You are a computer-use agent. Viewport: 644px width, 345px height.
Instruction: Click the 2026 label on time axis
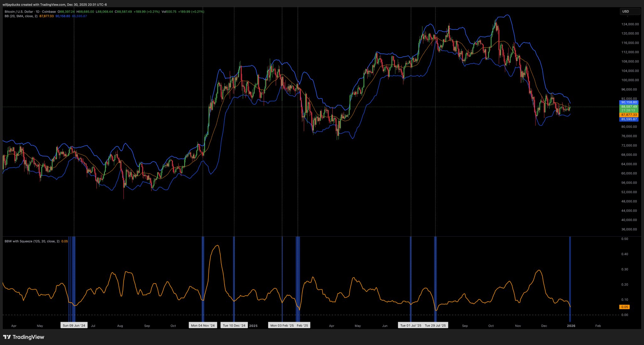click(571, 326)
